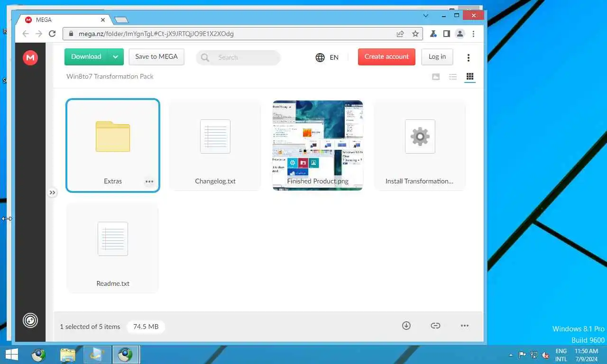Open the top-right MEGA kebab menu

[469, 57]
